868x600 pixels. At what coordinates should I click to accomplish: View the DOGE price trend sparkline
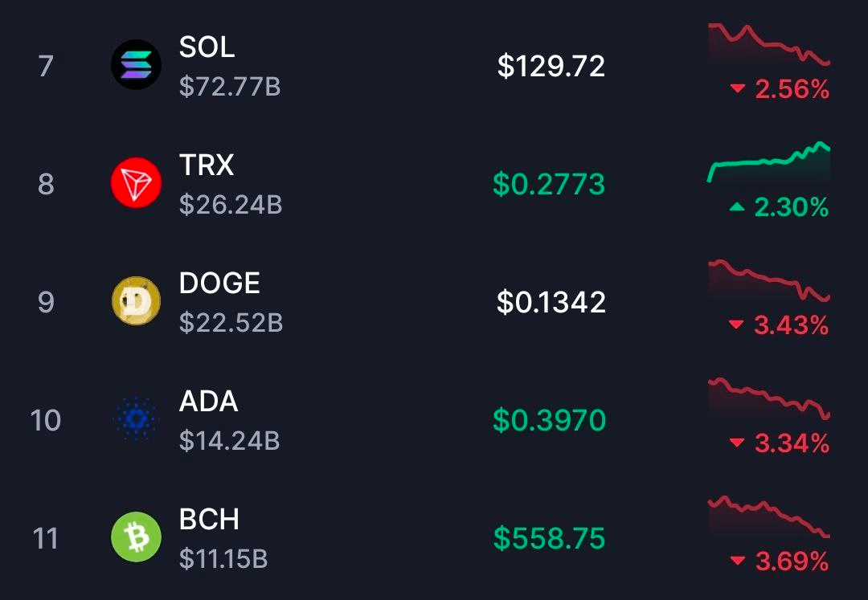768,280
